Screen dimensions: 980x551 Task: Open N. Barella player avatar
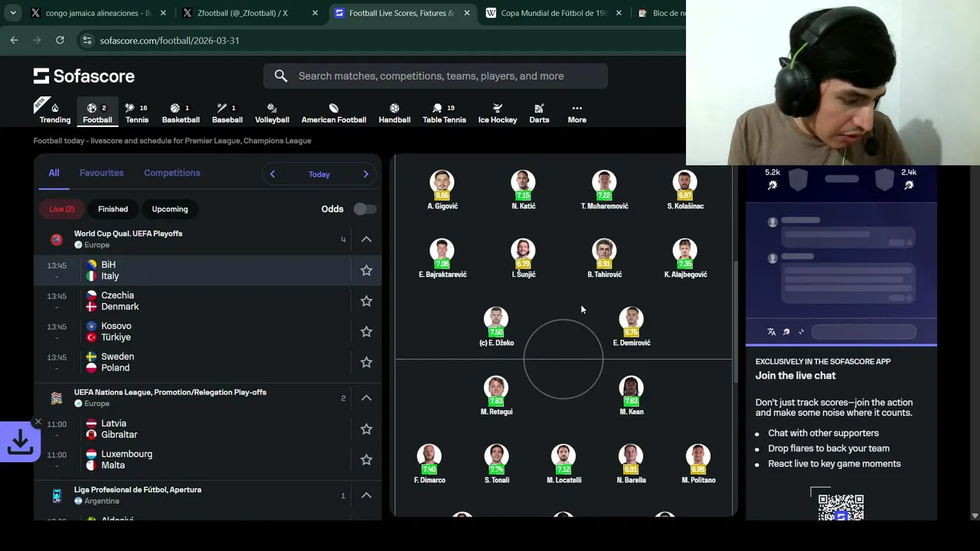(631, 457)
